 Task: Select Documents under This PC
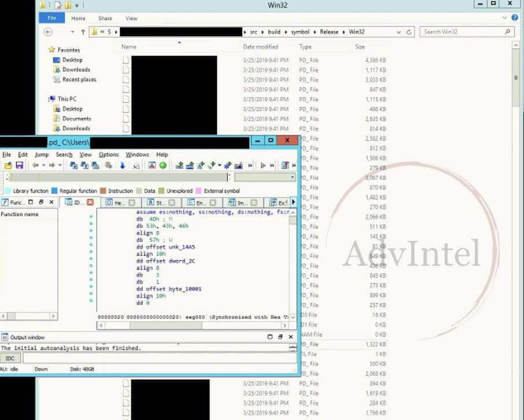coord(76,118)
